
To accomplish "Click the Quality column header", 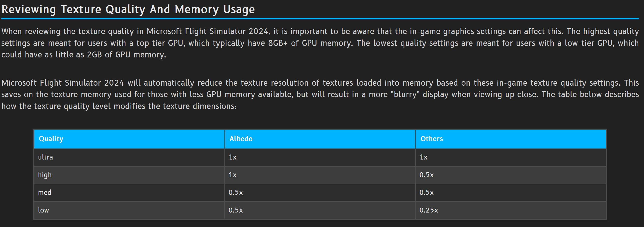I will click(x=51, y=139).
